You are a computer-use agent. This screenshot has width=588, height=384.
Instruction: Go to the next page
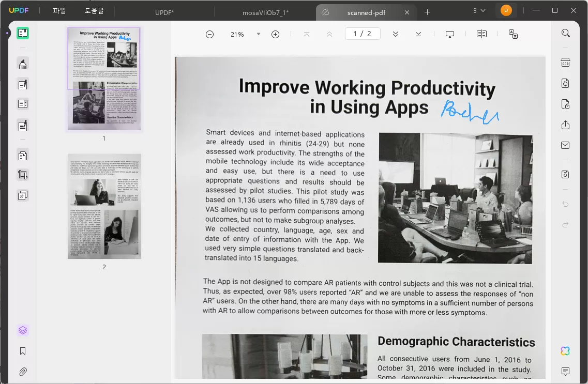[x=395, y=34]
